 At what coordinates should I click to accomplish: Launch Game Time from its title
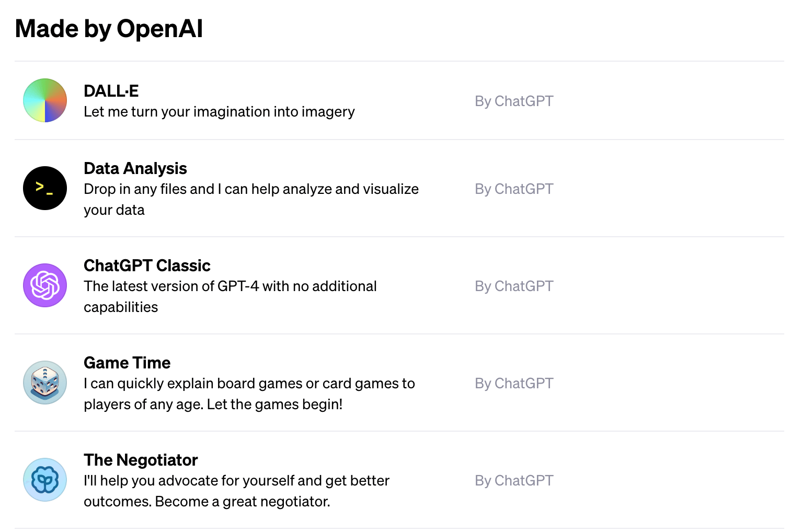coord(127,363)
